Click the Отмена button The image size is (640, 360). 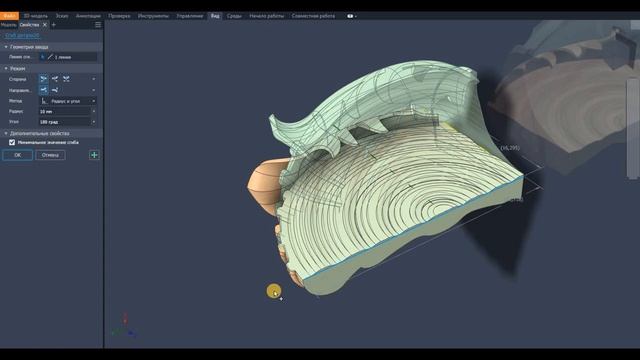click(50, 155)
